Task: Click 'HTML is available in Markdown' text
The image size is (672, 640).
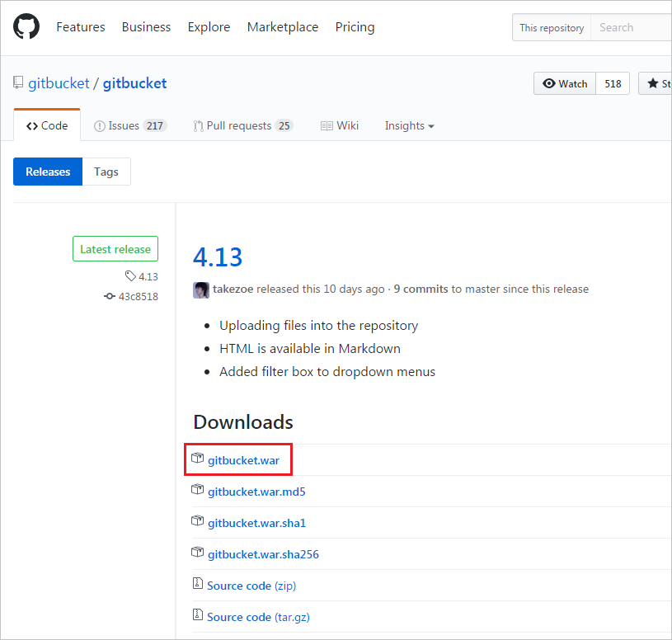Action: pos(310,349)
